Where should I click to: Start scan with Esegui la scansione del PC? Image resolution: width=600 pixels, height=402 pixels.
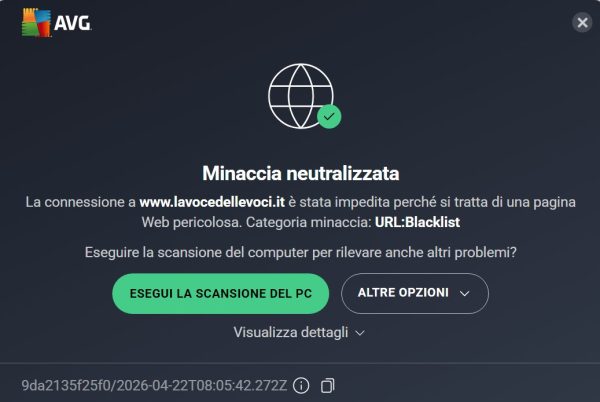point(220,293)
